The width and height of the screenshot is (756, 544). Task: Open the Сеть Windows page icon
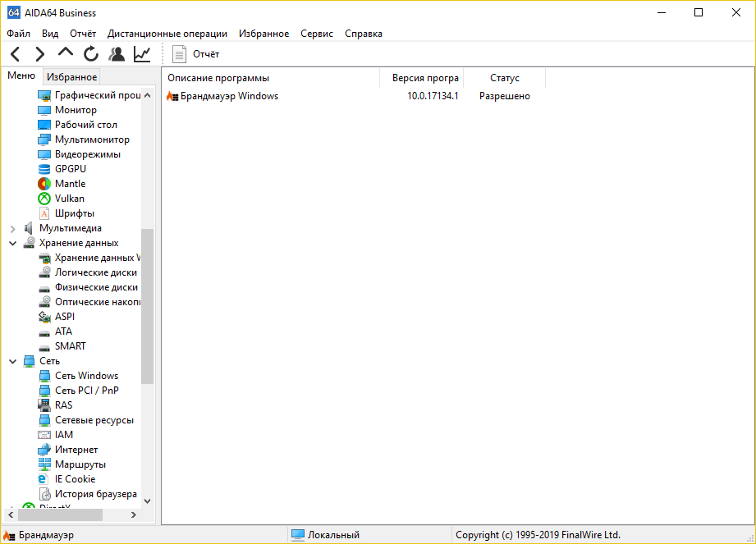coord(44,376)
